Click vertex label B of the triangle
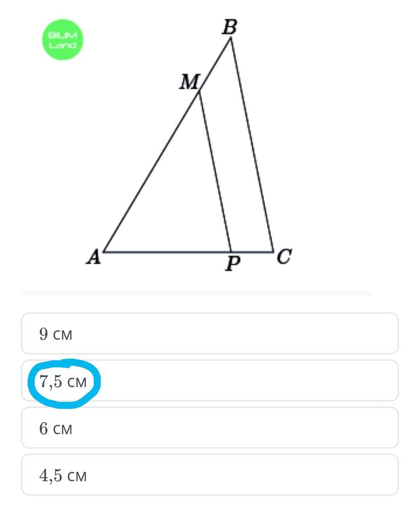 click(230, 28)
